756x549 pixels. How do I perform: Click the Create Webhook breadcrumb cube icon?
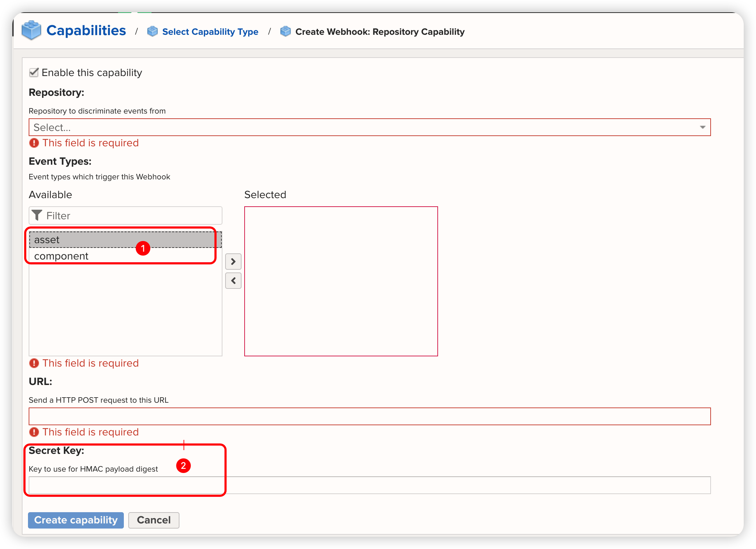(285, 31)
